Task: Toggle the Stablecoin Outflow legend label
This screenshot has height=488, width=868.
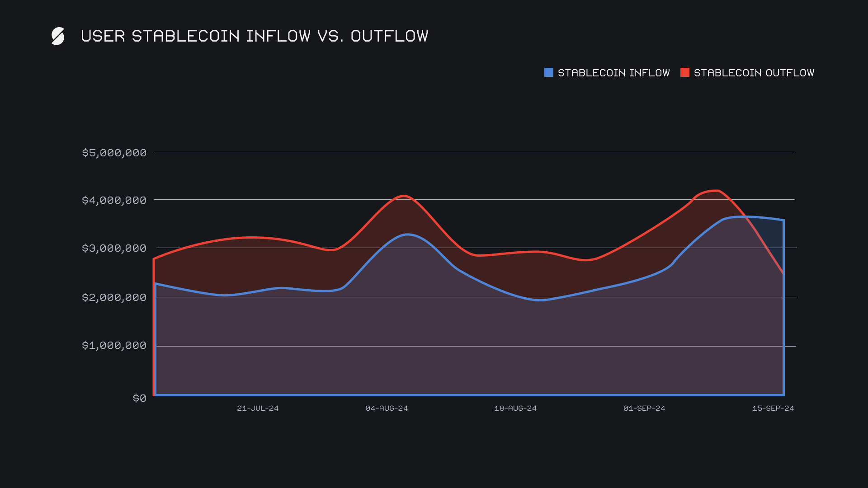Action: 754,73
